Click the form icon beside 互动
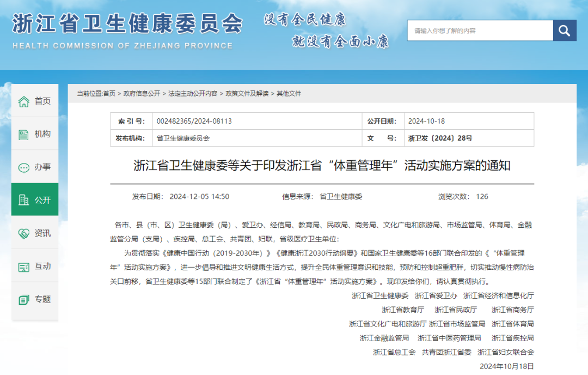 [x=23, y=267]
